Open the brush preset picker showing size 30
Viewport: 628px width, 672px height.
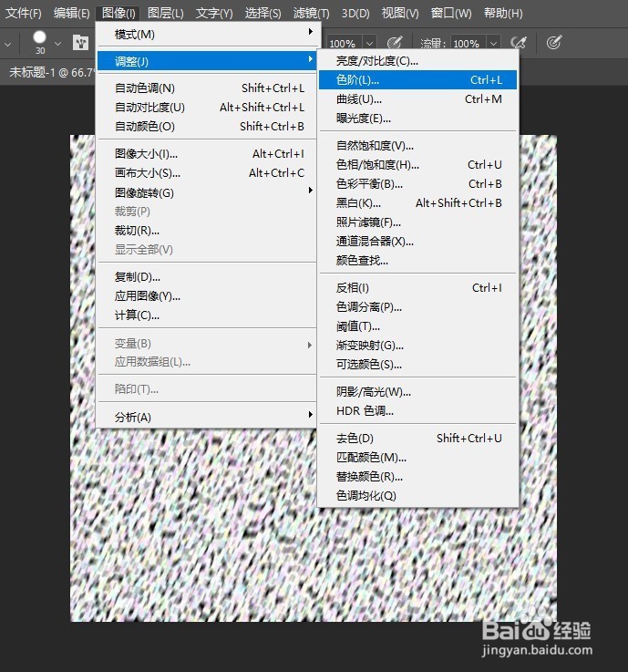40,43
